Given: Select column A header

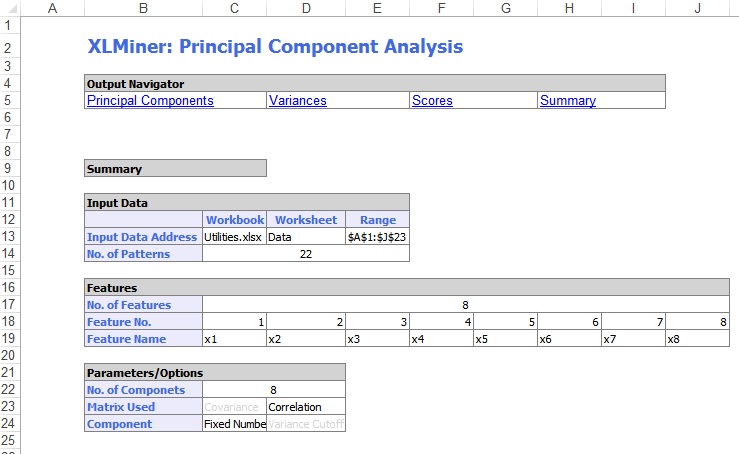Looking at the screenshot, I should point(52,8).
